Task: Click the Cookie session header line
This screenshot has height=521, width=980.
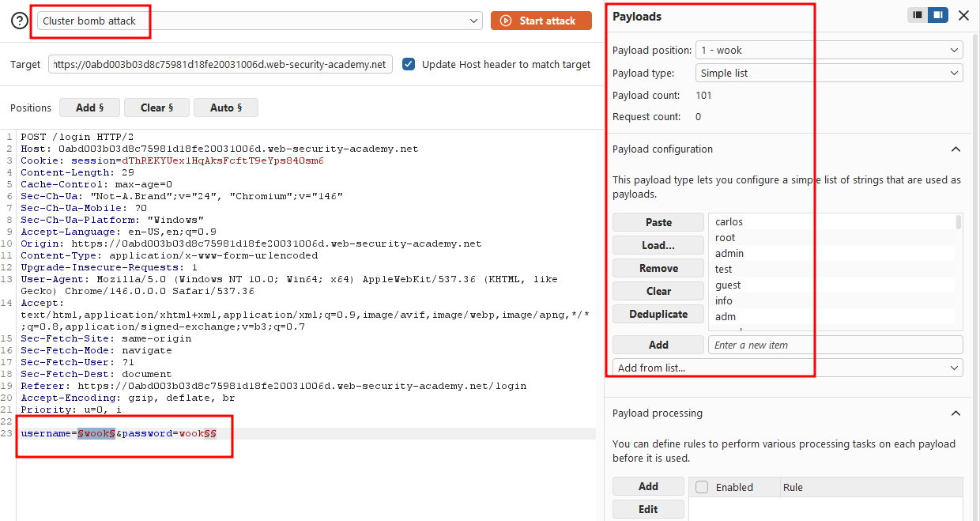Action: point(172,160)
